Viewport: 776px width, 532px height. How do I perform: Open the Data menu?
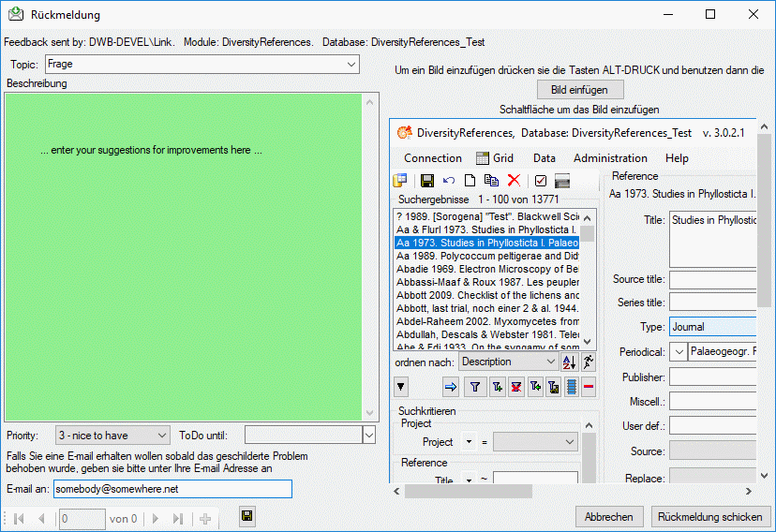coord(544,158)
